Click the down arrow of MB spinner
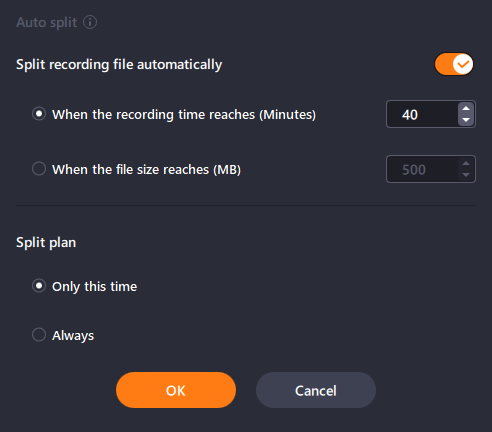This screenshot has height=432, width=492. [466, 175]
